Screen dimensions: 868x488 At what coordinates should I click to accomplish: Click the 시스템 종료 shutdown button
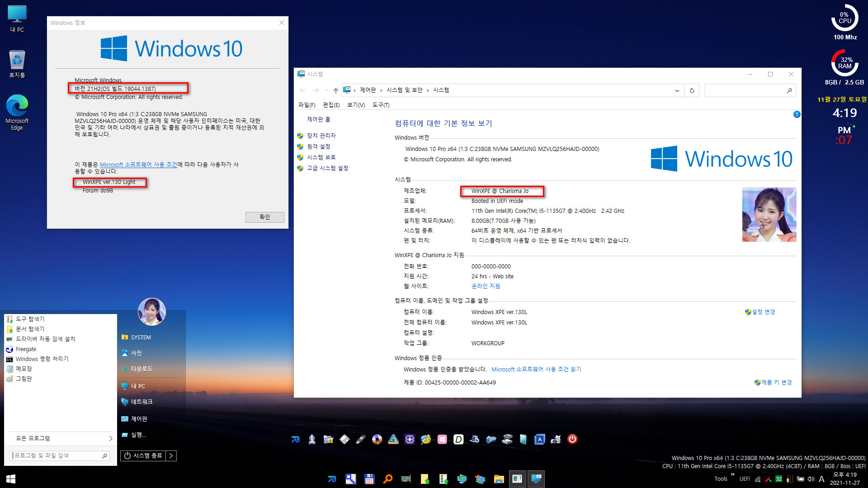pos(143,455)
